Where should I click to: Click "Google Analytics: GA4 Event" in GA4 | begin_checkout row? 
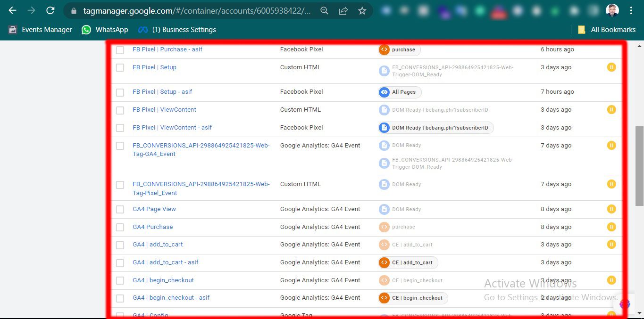tap(320, 280)
